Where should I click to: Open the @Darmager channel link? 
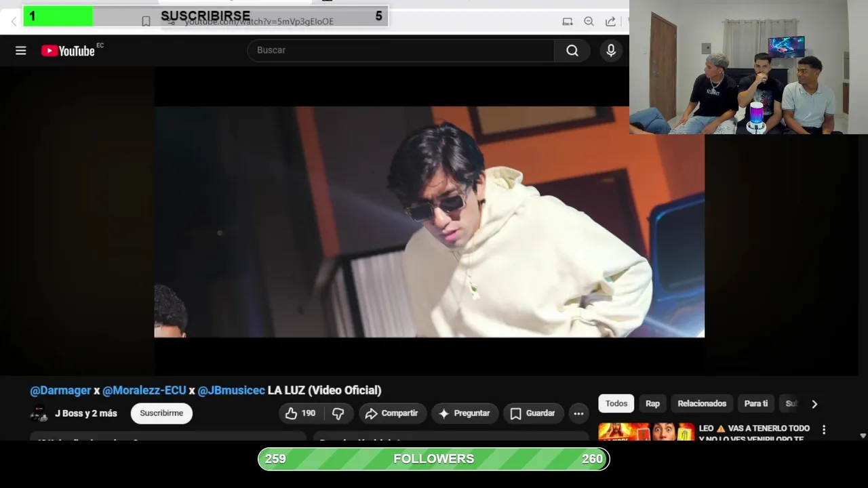tap(60, 390)
